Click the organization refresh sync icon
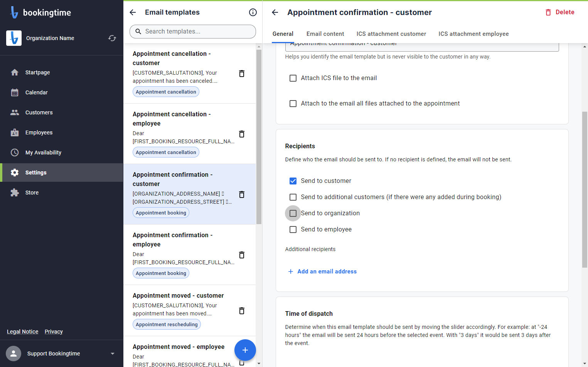The image size is (588, 367). pyautogui.click(x=112, y=38)
